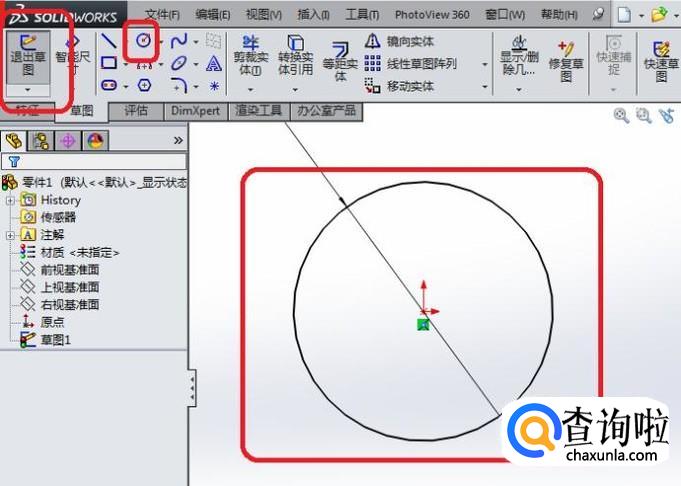Click Move Entities (移动实体) tool

coord(399,86)
